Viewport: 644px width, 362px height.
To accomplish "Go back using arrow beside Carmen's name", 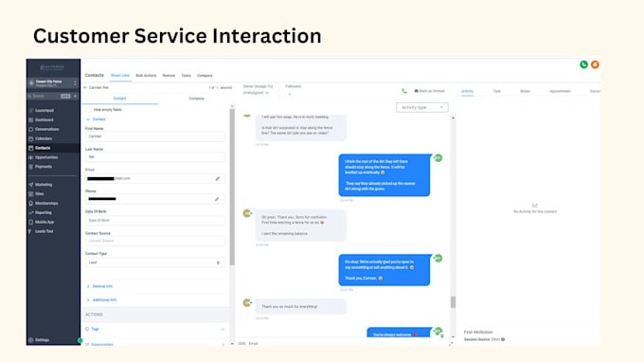I will (85, 87).
